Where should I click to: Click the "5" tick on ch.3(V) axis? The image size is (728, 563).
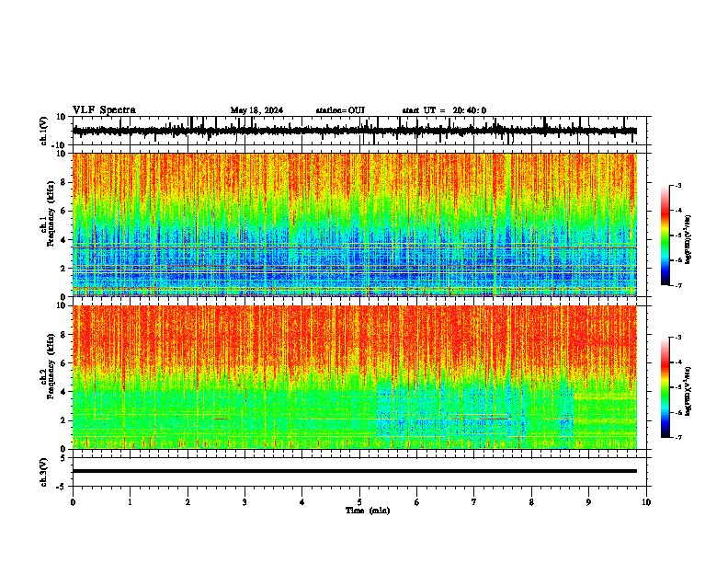[x=63, y=458]
